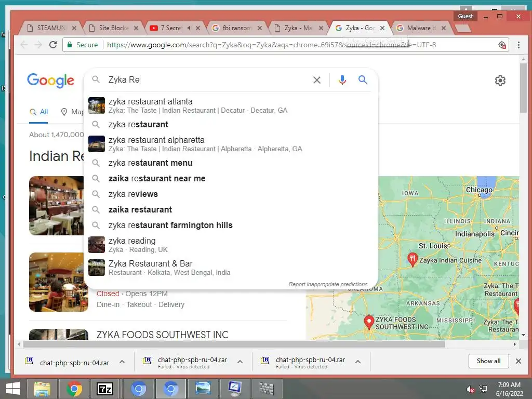This screenshot has height=399, width=532.
Task: Click the blocked-content icon in address bar
Action: (x=502, y=45)
